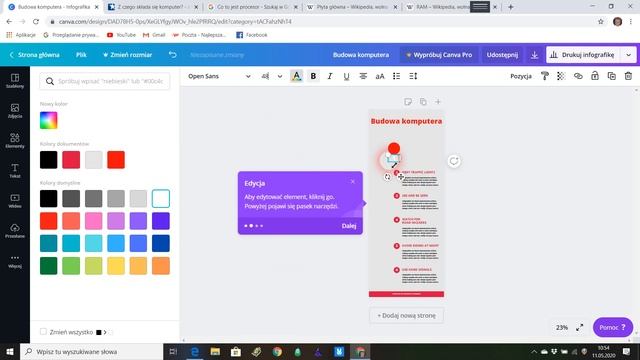Image resolution: width=640 pixels, height=360 pixels.
Task: Click the Udostępnij share button
Action: pyautogui.click(x=502, y=55)
